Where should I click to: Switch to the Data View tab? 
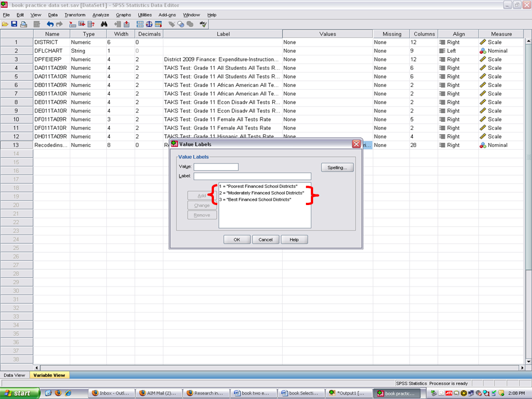14,375
